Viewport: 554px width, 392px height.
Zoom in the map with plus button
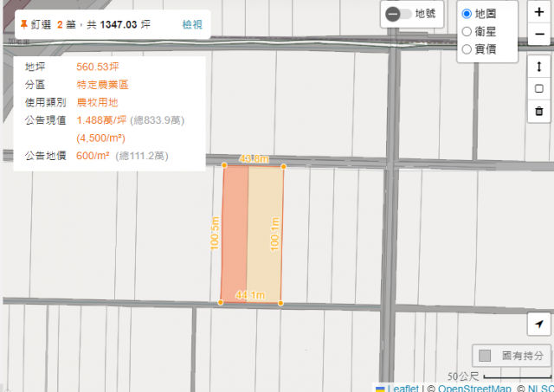[x=538, y=13]
